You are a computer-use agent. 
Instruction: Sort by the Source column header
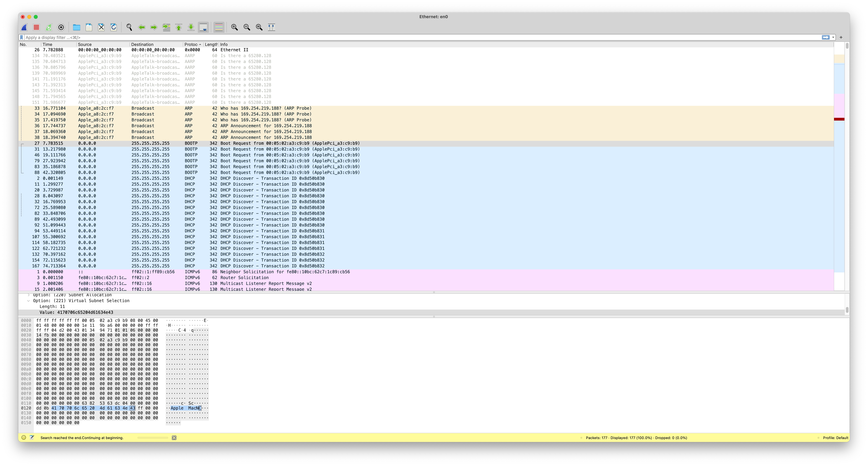(x=103, y=44)
